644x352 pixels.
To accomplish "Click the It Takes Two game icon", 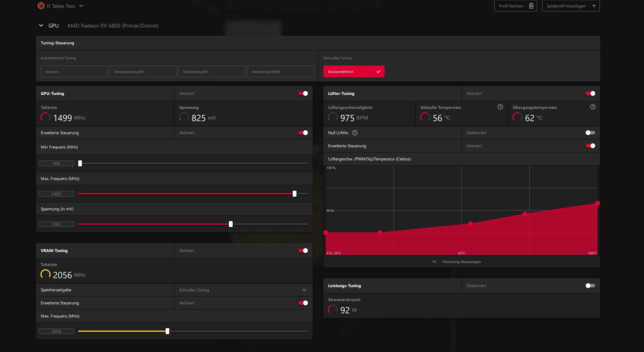I will 41,6.
